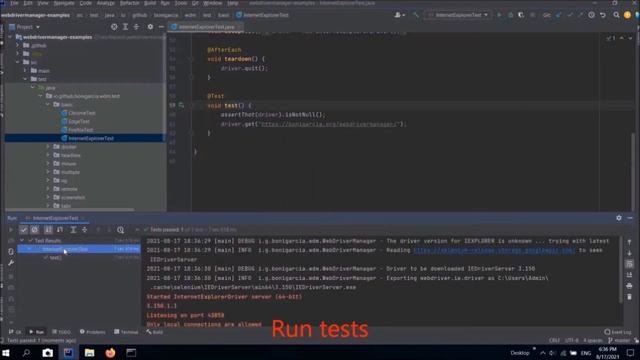Expand all test results
The height and width of the screenshot is (360, 640).
coord(73,230)
